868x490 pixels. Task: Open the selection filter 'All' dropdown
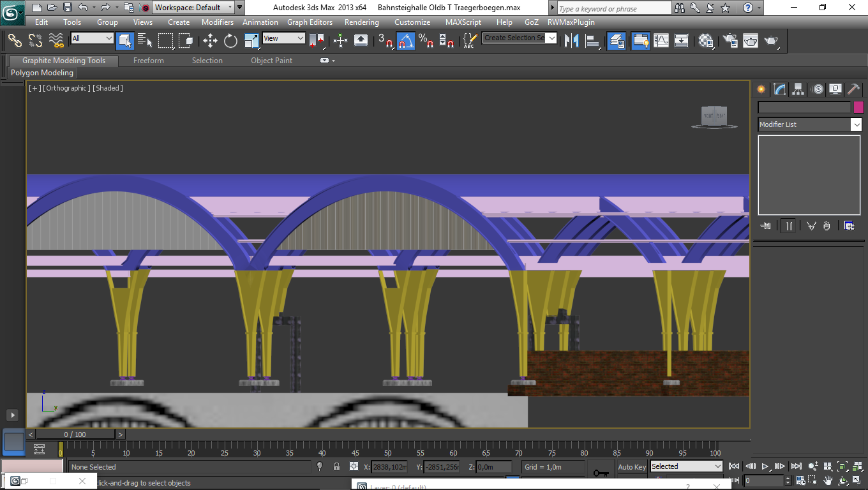[92, 38]
